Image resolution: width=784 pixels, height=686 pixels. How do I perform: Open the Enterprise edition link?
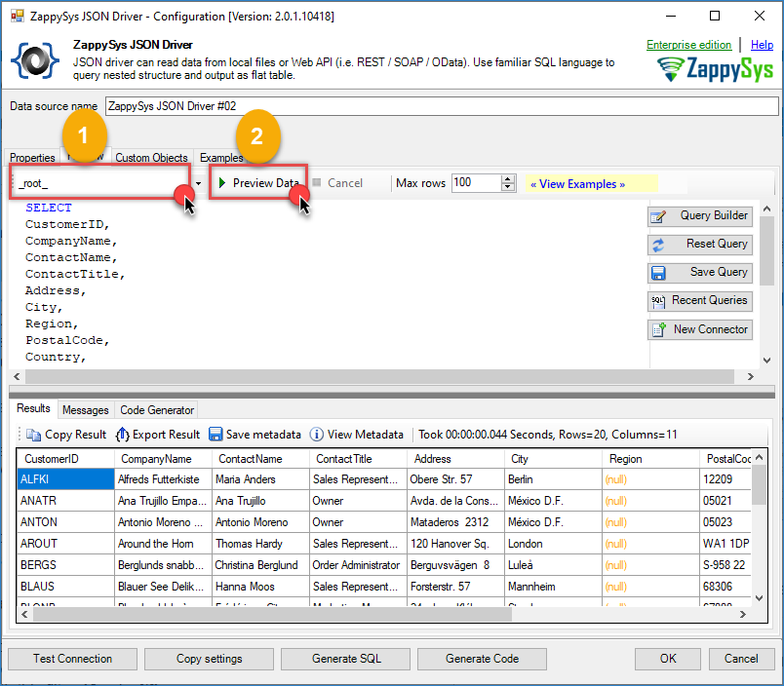click(688, 45)
